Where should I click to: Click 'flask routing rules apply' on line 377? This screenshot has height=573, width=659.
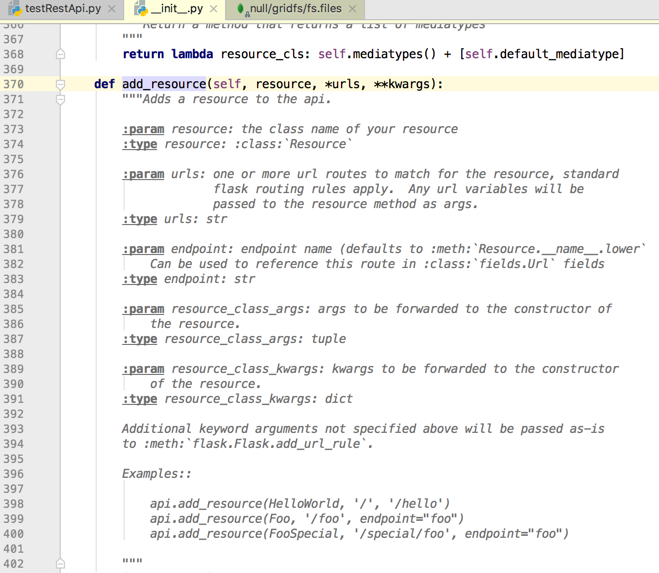click(x=300, y=189)
